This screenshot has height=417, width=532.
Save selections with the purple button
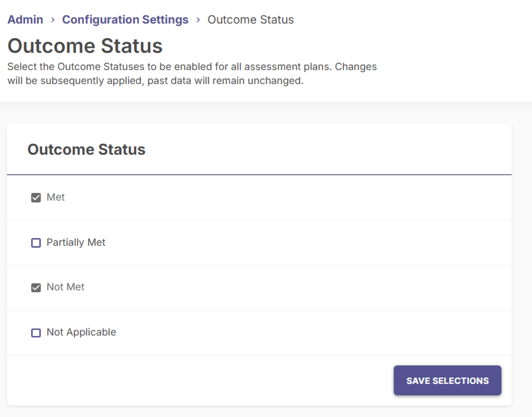(x=448, y=380)
